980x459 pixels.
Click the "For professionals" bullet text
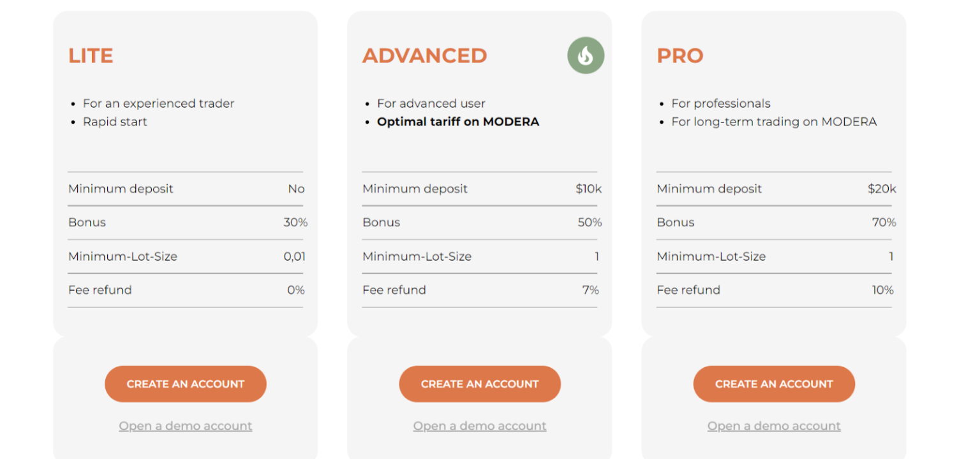720,103
